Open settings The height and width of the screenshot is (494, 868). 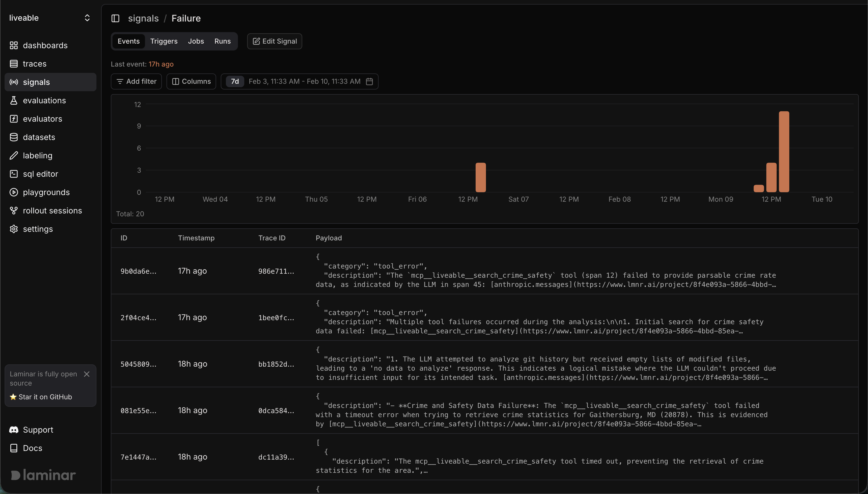click(38, 229)
